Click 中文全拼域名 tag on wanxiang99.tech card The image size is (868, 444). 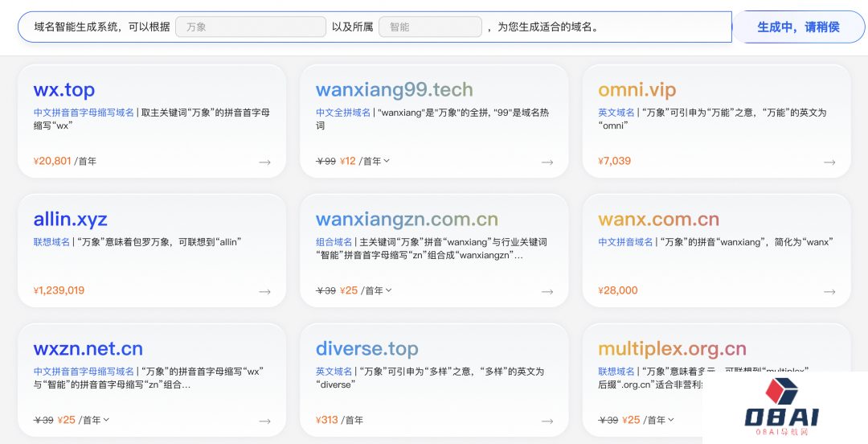pos(343,113)
